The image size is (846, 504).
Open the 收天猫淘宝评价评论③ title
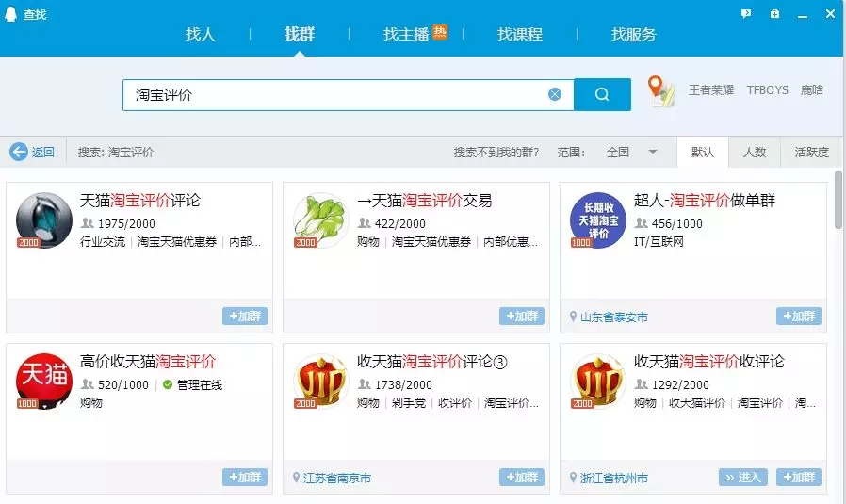432,362
